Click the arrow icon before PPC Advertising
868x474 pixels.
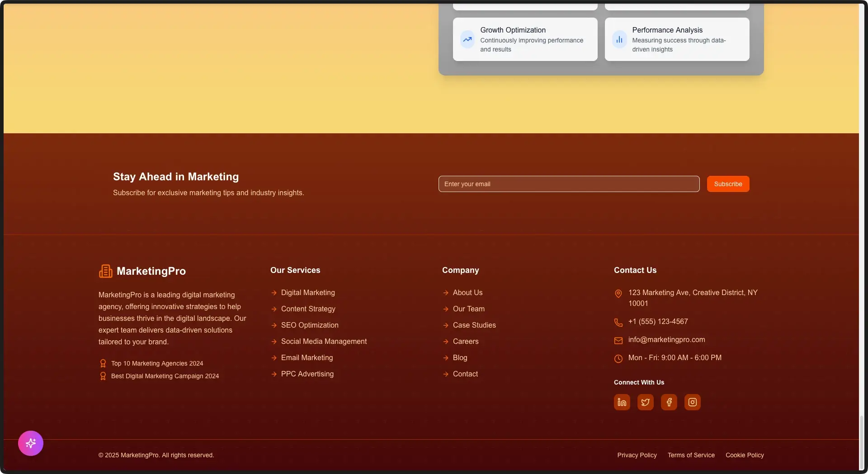tap(274, 374)
